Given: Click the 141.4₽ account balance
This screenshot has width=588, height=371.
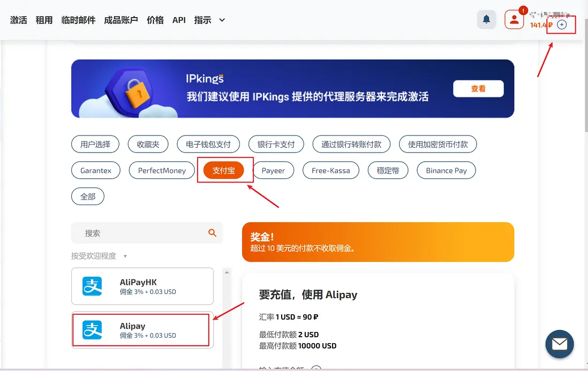Looking at the screenshot, I should point(541,25).
